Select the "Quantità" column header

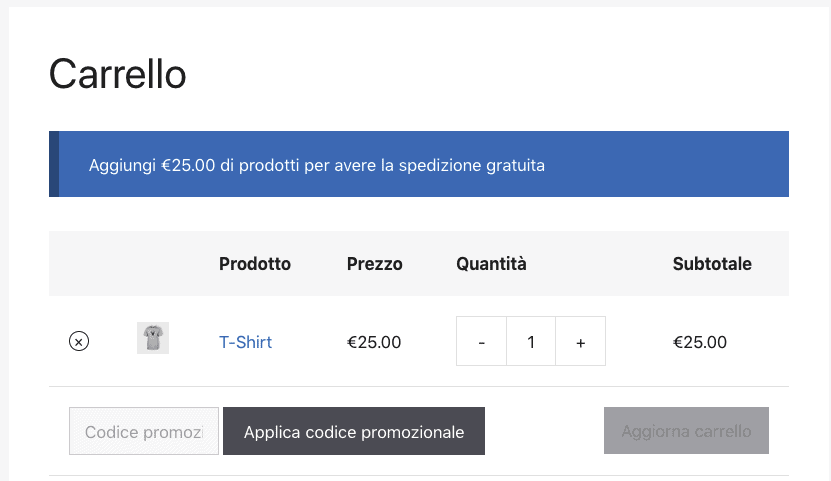pyautogui.click(x=491, y=264)
